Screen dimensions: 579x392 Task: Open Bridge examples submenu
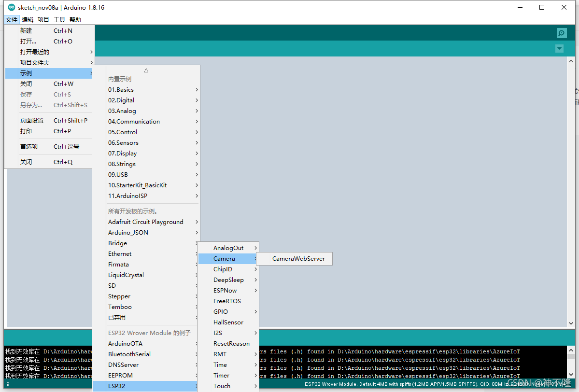(146, 243)
